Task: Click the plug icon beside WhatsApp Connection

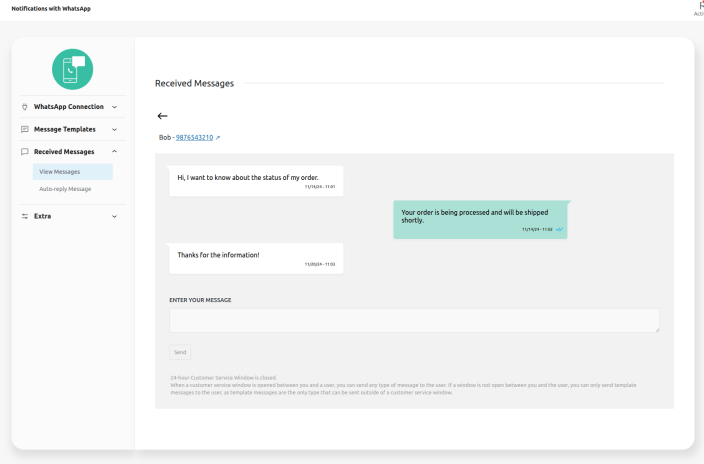Action: tap(25, 107)
